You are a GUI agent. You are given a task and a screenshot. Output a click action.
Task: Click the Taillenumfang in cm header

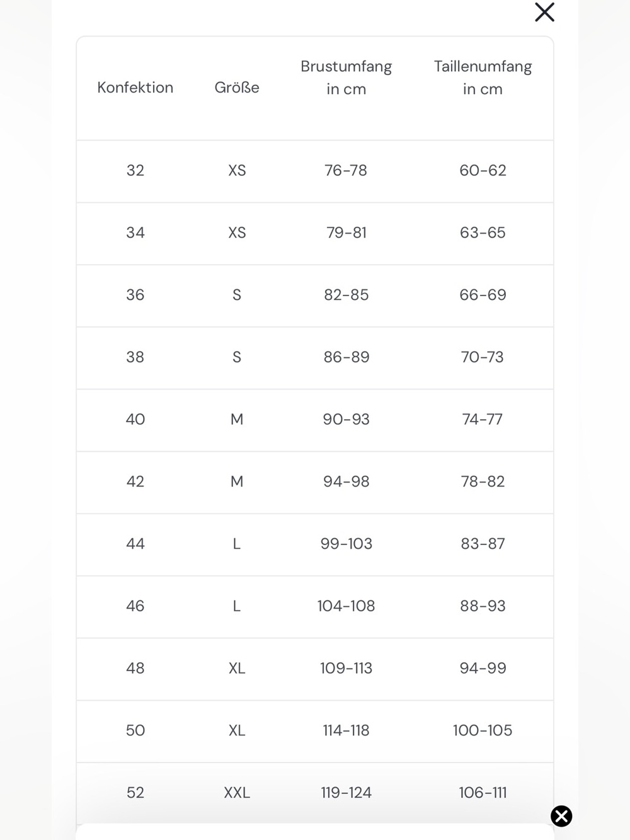[483, 78]
